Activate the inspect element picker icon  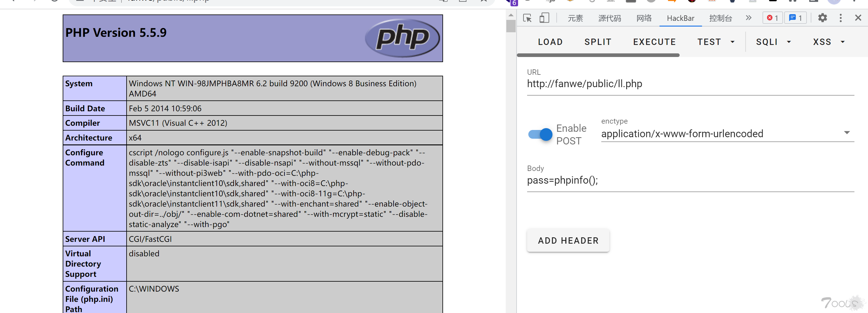[x=527, y=18]
